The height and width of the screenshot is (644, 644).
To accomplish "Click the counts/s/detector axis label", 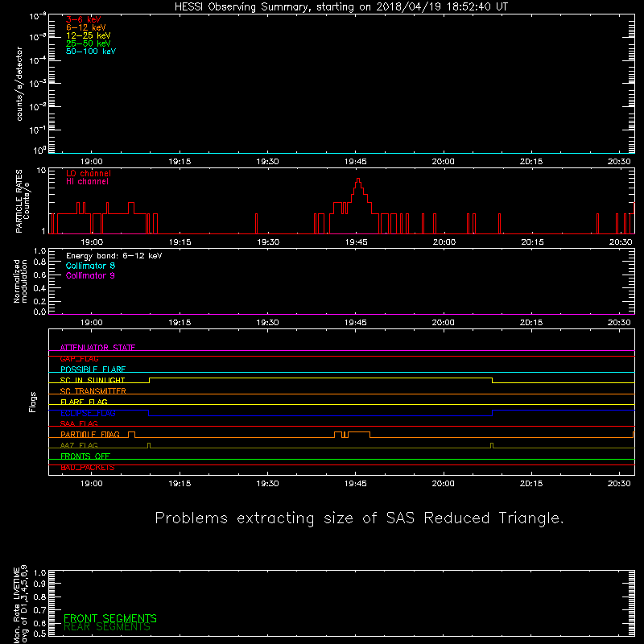I will [19, 84].
